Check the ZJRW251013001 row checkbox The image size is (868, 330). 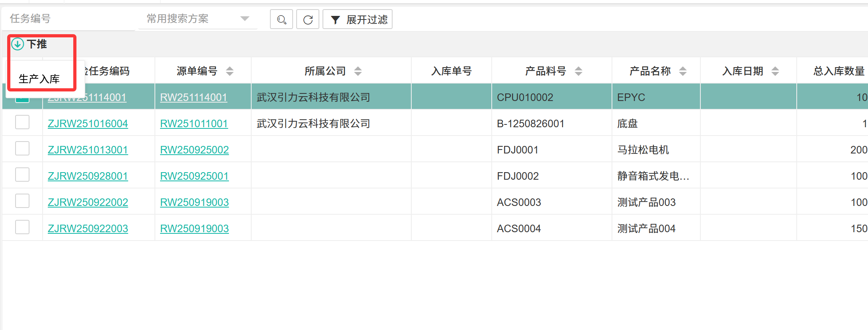point(22,149)
